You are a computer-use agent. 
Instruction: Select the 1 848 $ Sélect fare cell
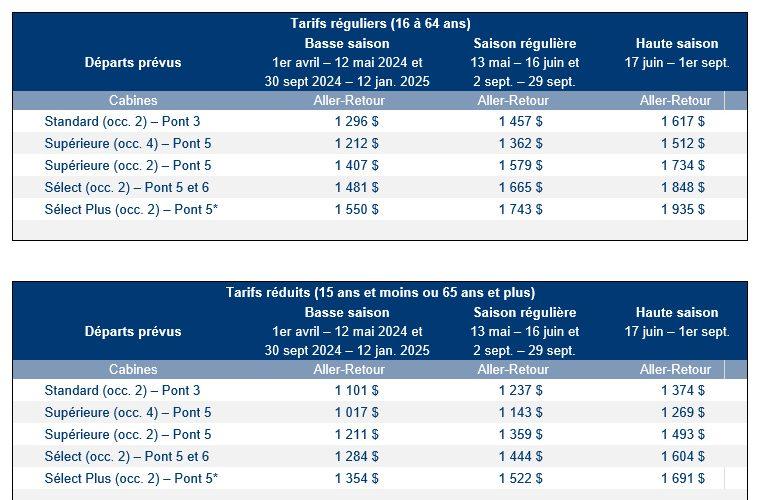point(682,187)
